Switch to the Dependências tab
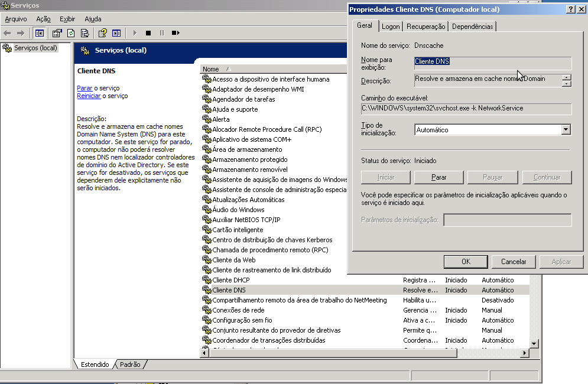Screen dimensions: 588x384 472,27
